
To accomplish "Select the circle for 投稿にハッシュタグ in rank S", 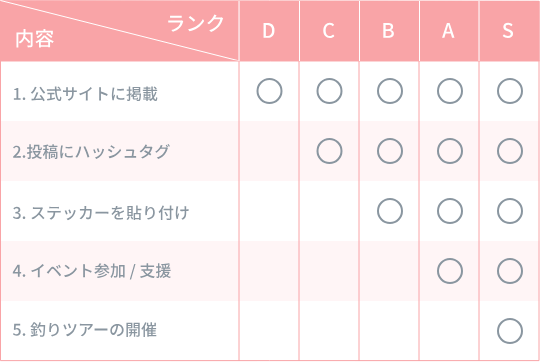I will pyautogui.click(x=510, y=151).
